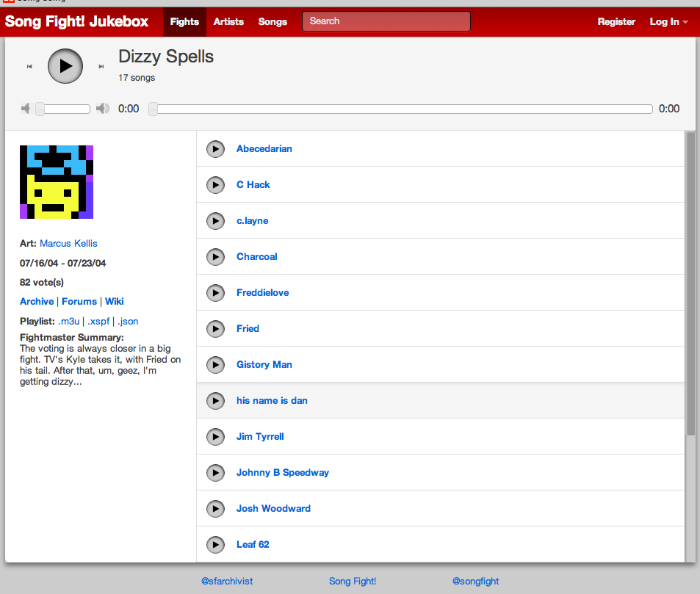The height and width of the screenshot is (594, 700).
Task: Play the his name is dan song
Action: (x=216, y=401)
